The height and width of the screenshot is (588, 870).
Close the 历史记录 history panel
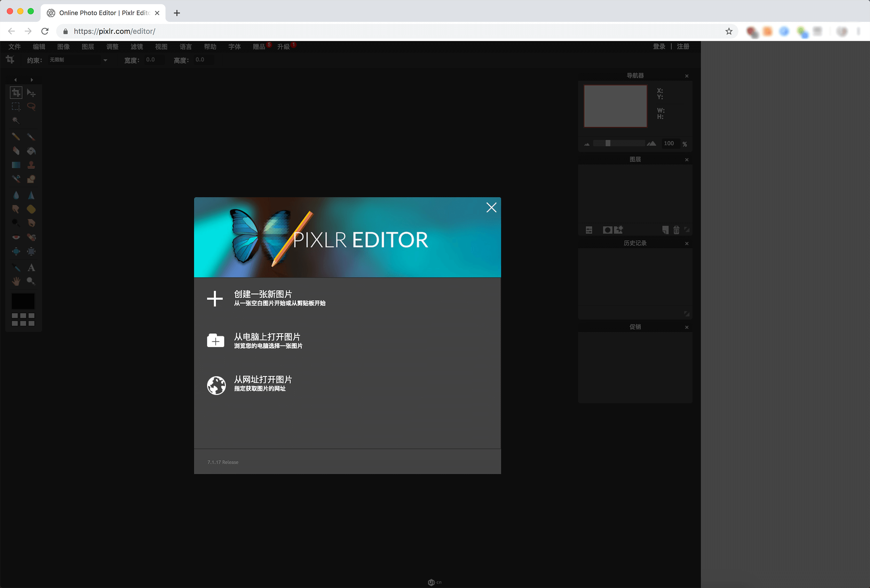click(x=687, y=244)
